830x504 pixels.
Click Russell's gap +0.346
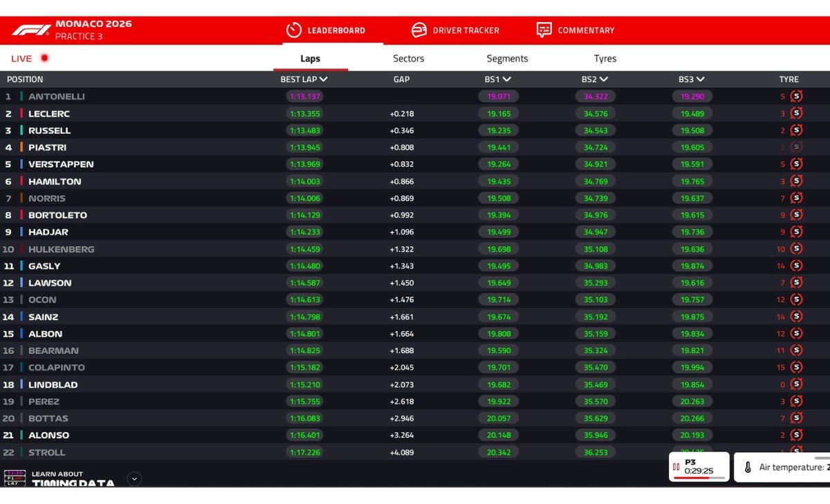pyautogui.click(x=402, y=131)
